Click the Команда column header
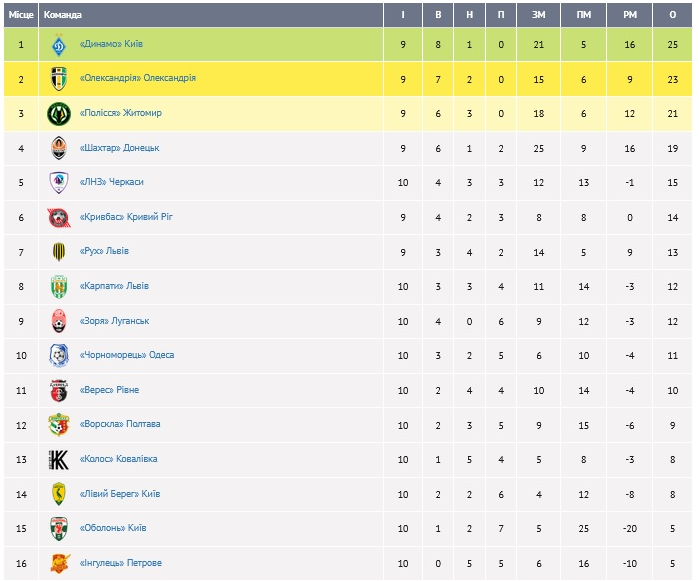The height and width of the screenshot is (581, 699). [63, 15]
